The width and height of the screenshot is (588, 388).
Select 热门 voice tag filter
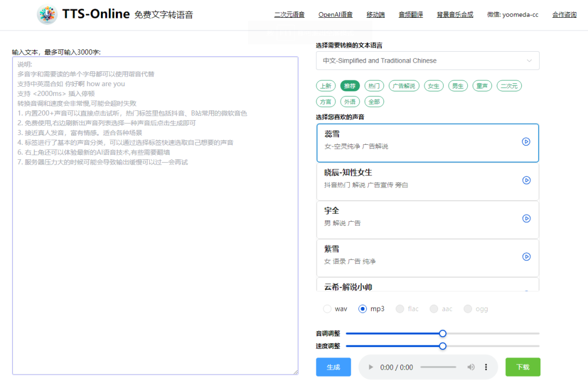point(374,85)
